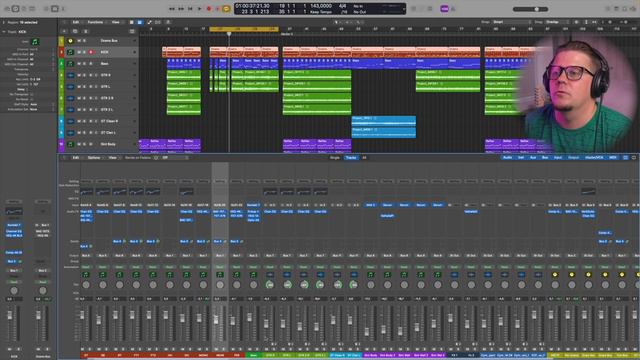Open the Smart Controls icon
Viewport: 640px width, 360px height.
[46, 9]
